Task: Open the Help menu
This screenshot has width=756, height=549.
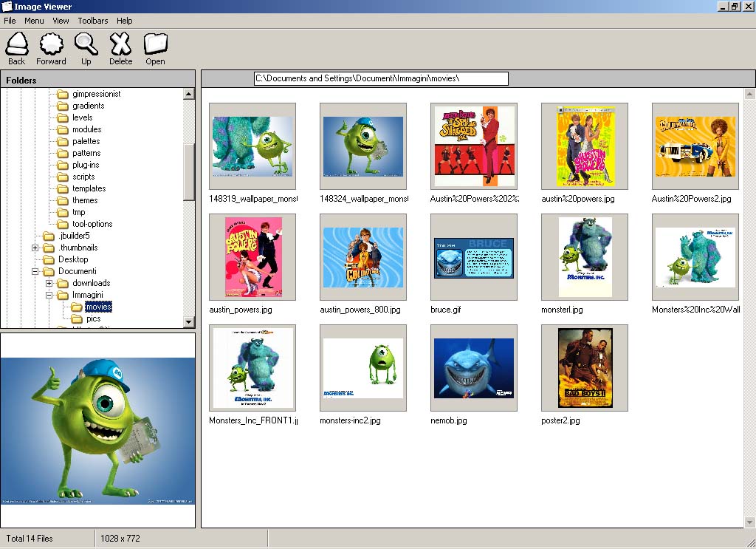Action: coord(124,21)
